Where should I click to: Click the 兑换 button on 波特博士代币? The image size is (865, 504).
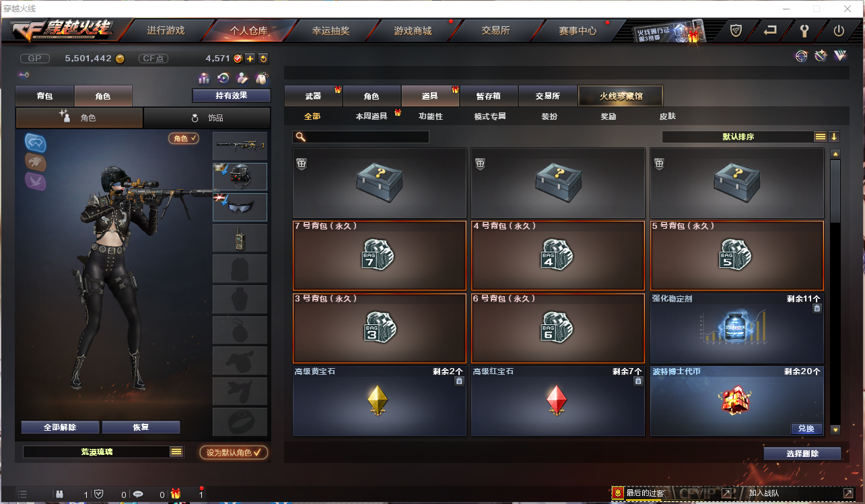click(806, 429)
